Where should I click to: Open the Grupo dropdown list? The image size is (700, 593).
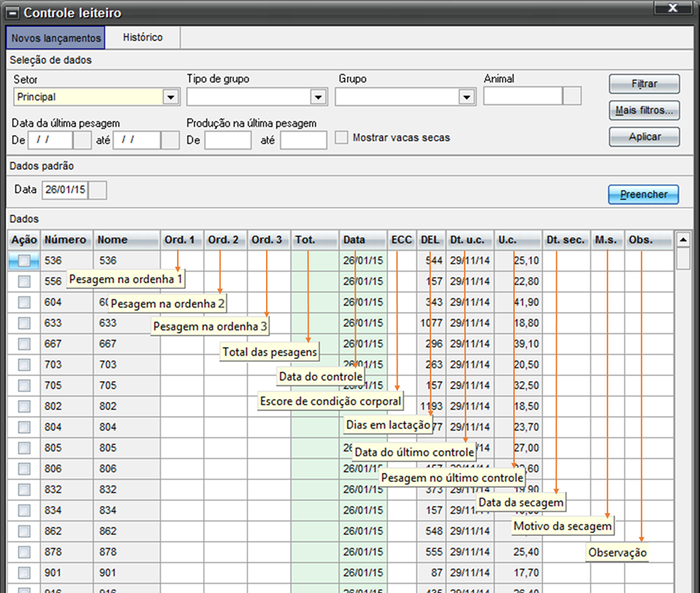467,97
